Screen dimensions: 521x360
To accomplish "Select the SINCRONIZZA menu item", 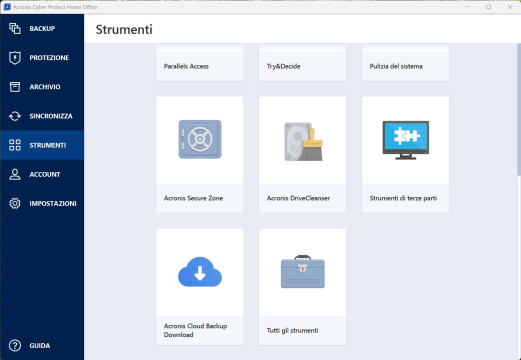I will tap(51, 116).
